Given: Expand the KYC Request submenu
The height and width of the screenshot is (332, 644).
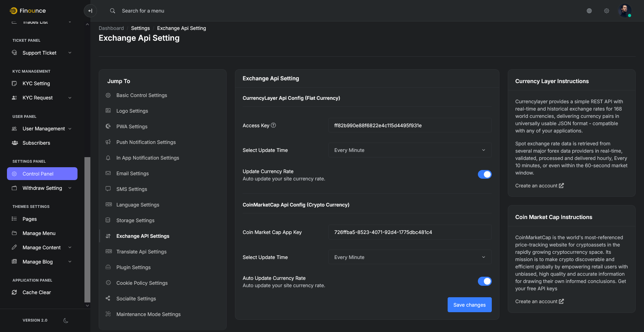Looking at the screenshot, I should click(x=70, y=98).
